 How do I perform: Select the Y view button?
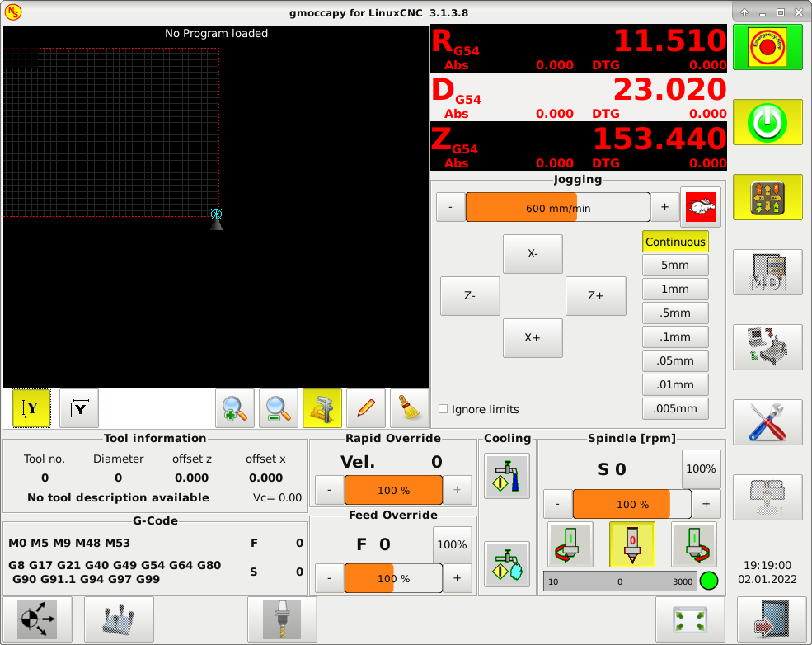31,408
